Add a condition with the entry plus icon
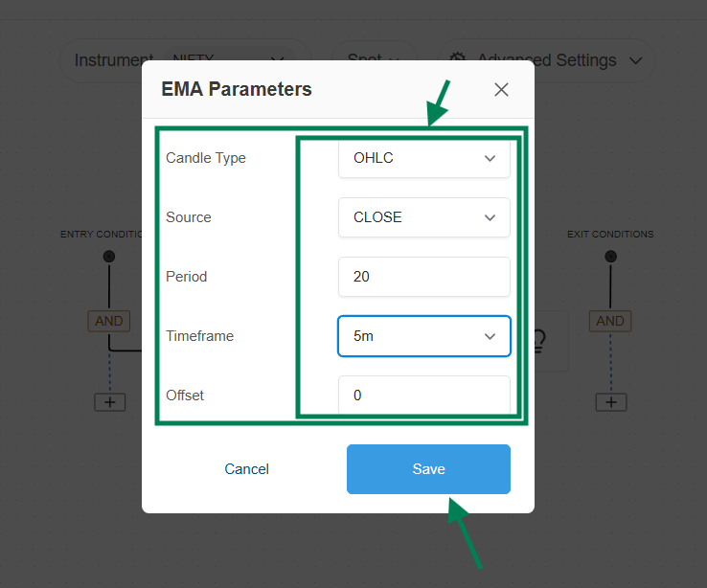 pyautogui.click(x=109, y=402)
